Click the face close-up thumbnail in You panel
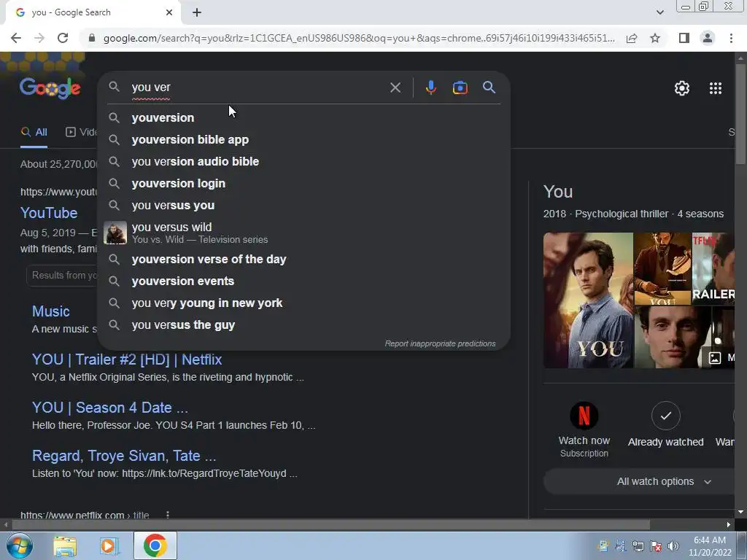 (x=672, y=337)
